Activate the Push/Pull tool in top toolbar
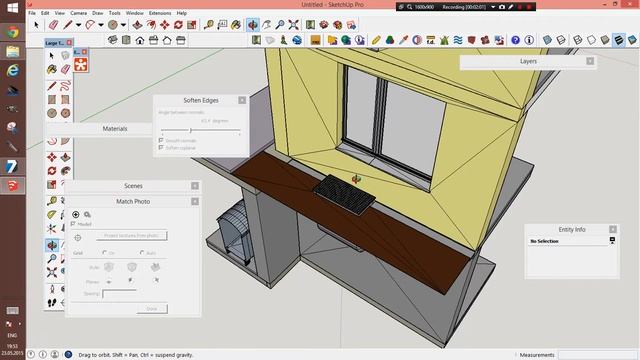This screenshot has width=640, height=360. 138,25
